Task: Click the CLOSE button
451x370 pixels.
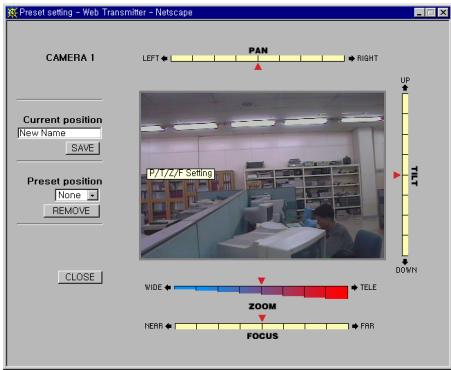Action: coord(80,277)
